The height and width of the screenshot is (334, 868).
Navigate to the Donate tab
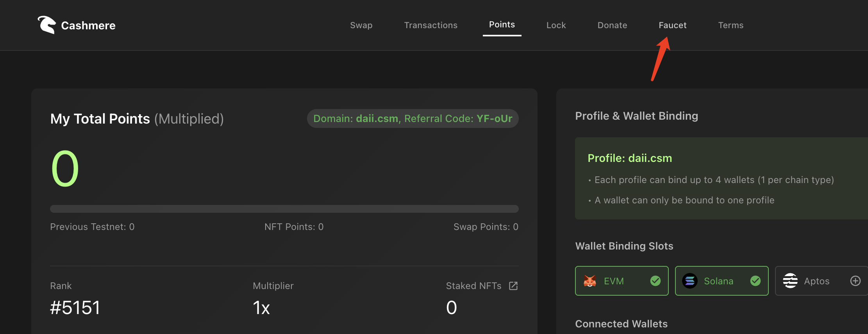click(x=613, y=25)
